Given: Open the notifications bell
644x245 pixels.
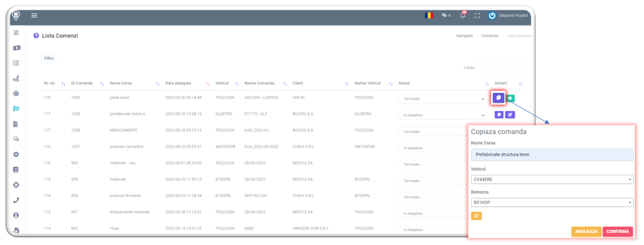Looking at the screenshot, I should click(462, 16).
